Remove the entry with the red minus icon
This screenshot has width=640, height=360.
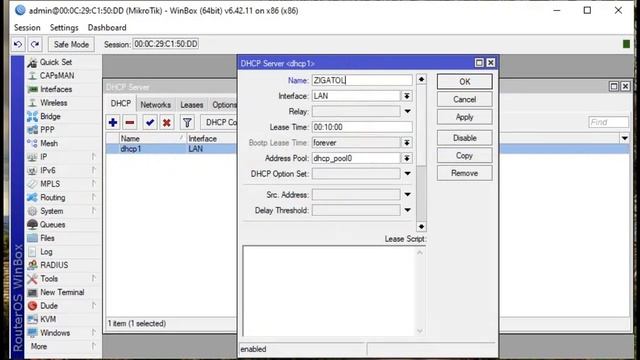(130, 122)
